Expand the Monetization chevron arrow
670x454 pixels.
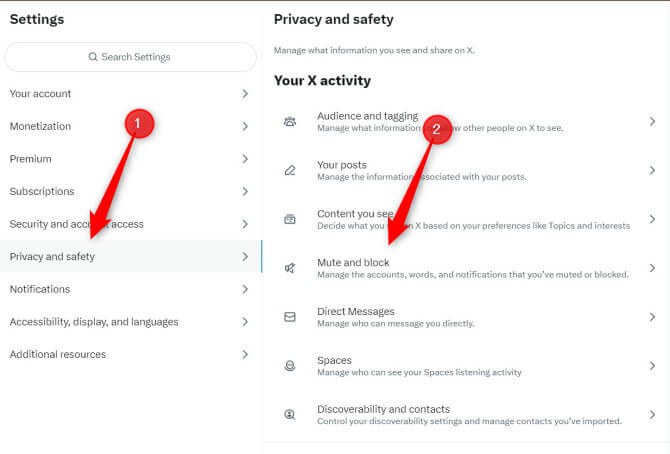[245, 127]
